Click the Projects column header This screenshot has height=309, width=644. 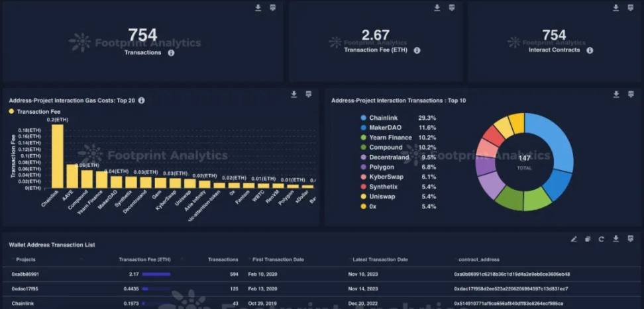pos(25,259)
